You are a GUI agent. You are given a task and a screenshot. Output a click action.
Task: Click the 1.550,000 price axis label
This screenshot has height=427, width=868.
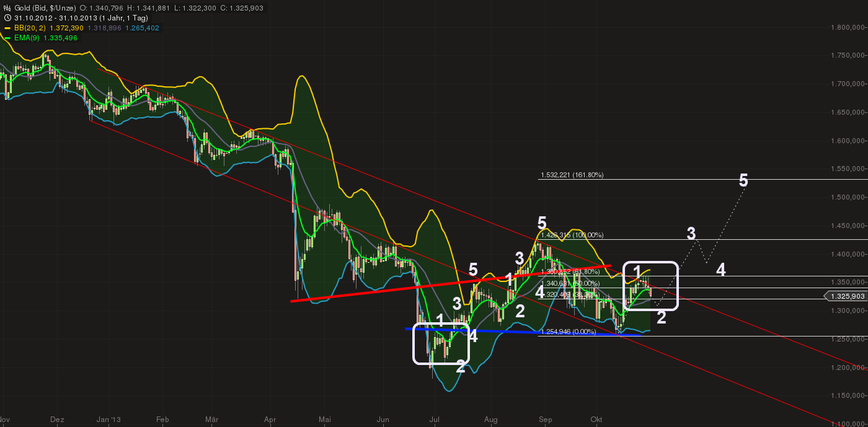[x=849, y=169]
